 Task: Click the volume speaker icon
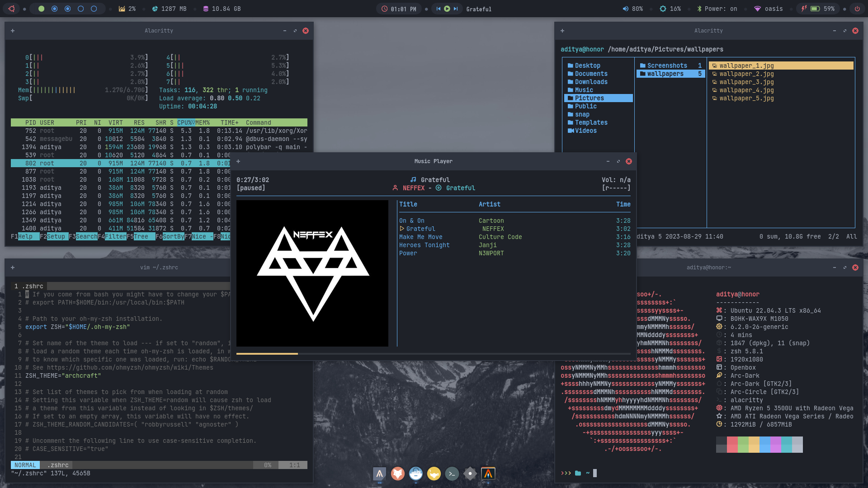[625, 9]
